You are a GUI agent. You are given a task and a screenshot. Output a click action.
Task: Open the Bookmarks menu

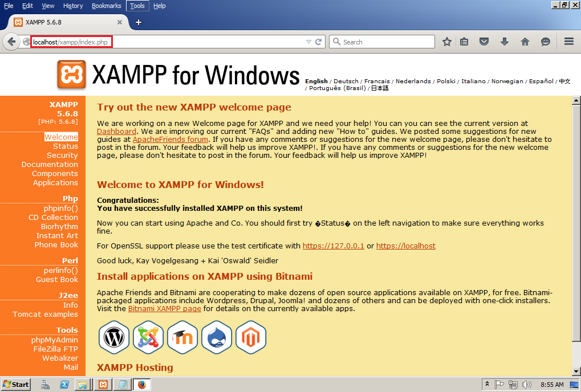point(106,6)
